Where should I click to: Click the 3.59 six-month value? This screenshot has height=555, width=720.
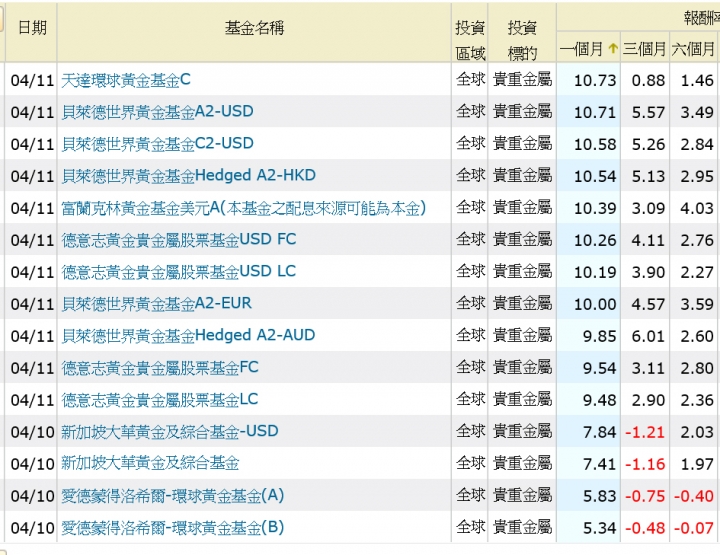point(697,305)
